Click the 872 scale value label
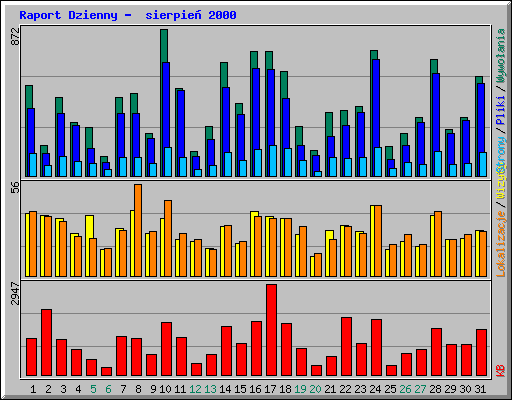 click(x=15, y=36)
